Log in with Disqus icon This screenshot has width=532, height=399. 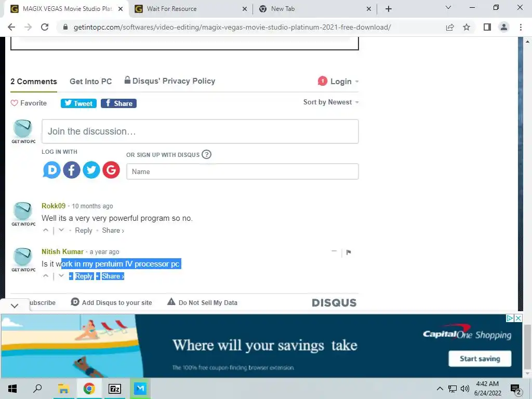click(51, 170)
